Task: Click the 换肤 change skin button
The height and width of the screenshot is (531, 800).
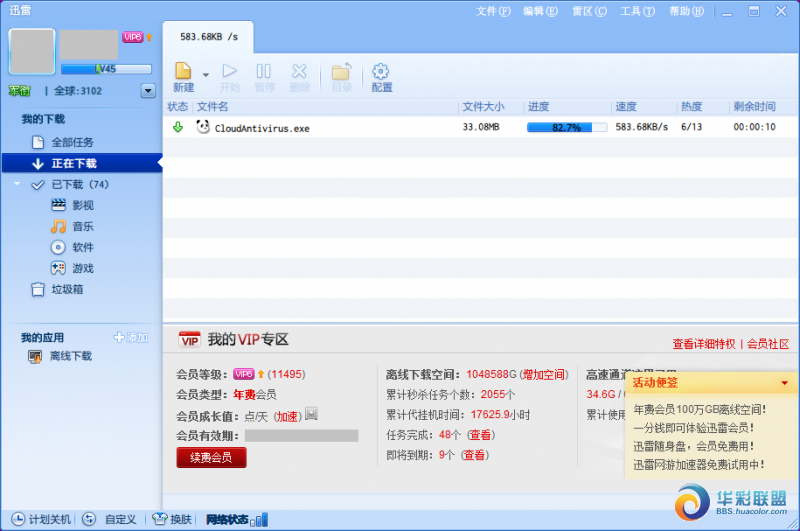Action: click(x=172, y=519)
